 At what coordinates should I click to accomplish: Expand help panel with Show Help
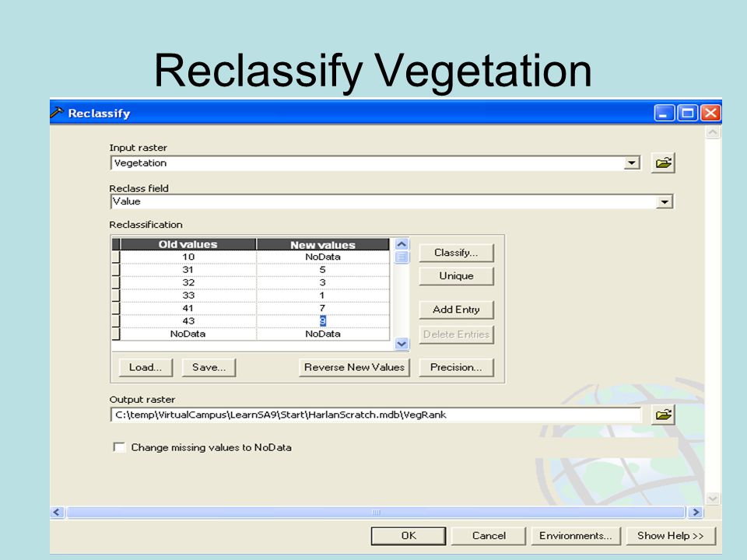pyautogui.click(x=670, y=536)
